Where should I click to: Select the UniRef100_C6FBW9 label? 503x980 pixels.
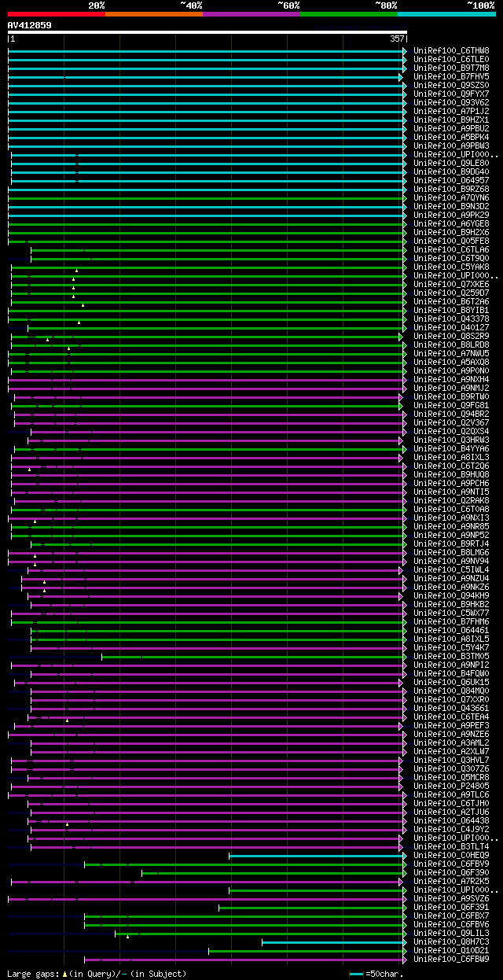452,959
